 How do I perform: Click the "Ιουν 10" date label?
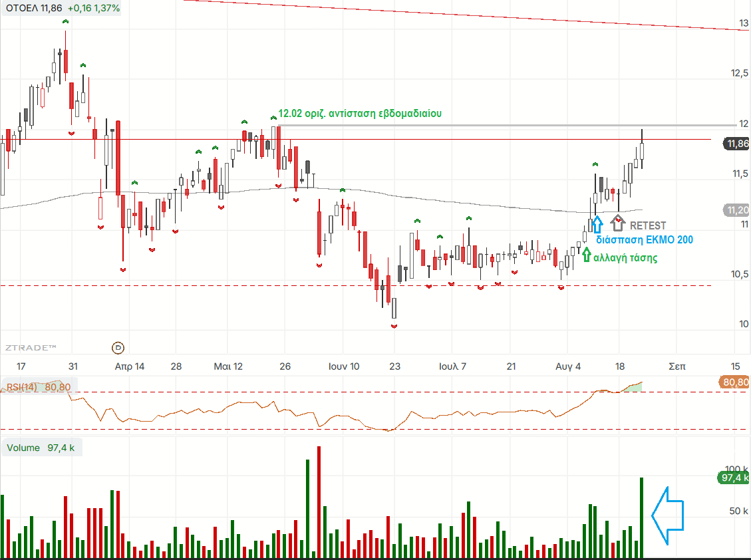click(343, 366)
